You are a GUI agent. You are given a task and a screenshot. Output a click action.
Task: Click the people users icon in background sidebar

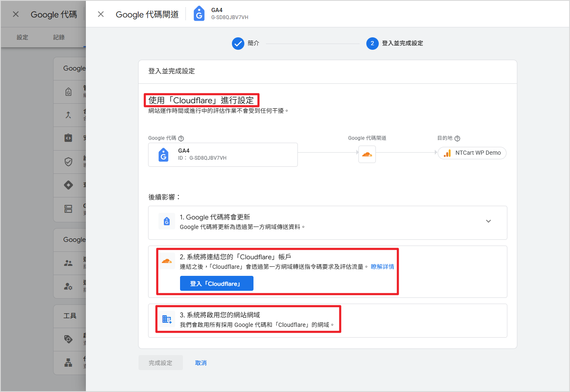[x=68, y=263]
